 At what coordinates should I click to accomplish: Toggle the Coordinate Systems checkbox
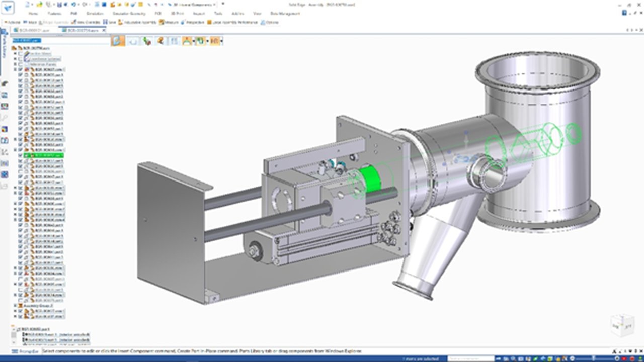[x=21, y=59]
